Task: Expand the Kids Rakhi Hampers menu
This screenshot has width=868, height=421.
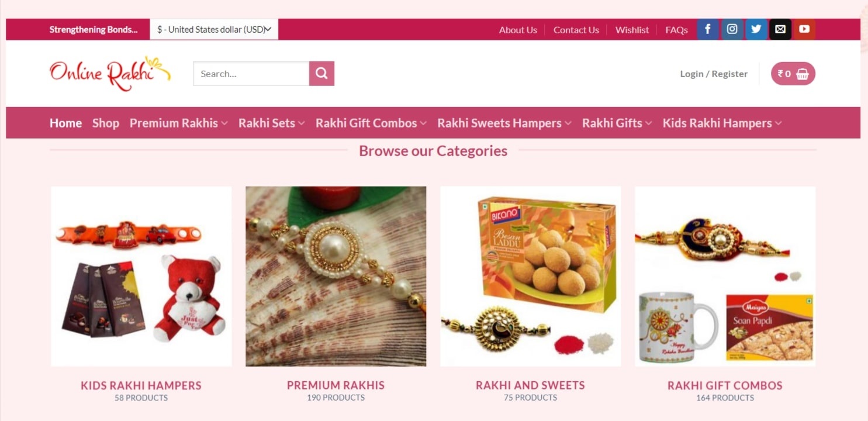Action: click(722, 123)
